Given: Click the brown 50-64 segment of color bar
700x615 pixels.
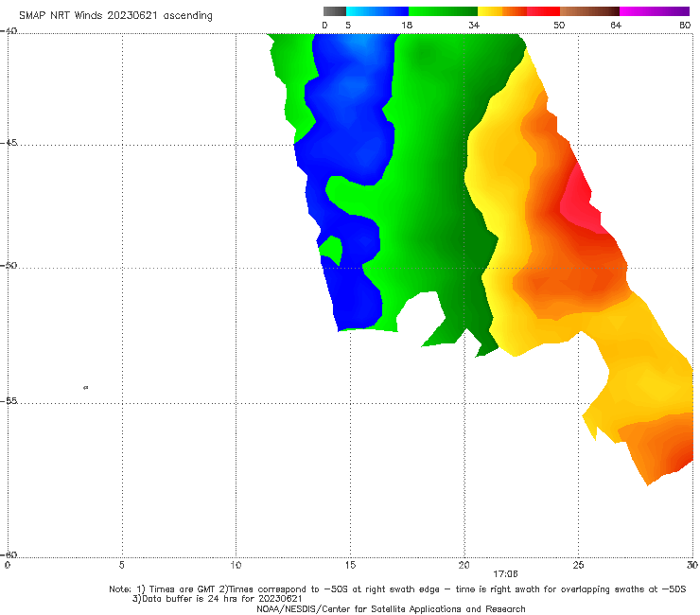Looking at the screenshot, I should [x=589, y=11].
